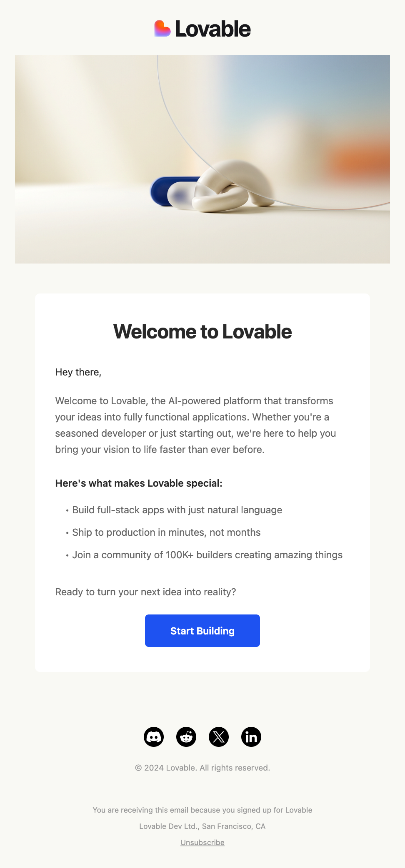Click the Start Building button
The image size is (405, 868).
202,630
